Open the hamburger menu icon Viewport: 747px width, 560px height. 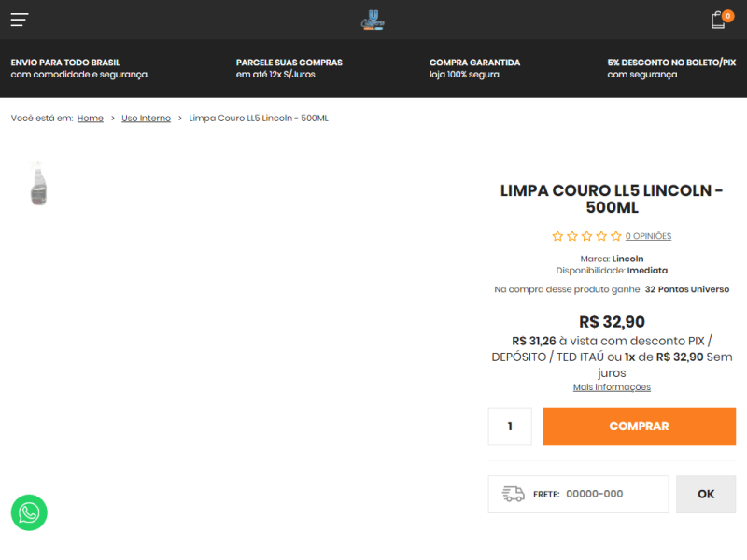(x=20, y=20)
